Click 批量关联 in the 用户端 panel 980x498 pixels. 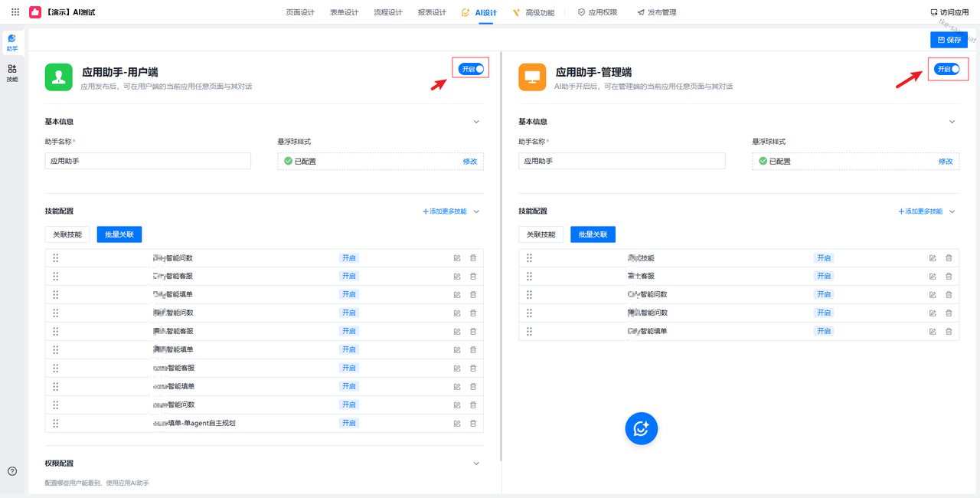click(x=119, y=234)
